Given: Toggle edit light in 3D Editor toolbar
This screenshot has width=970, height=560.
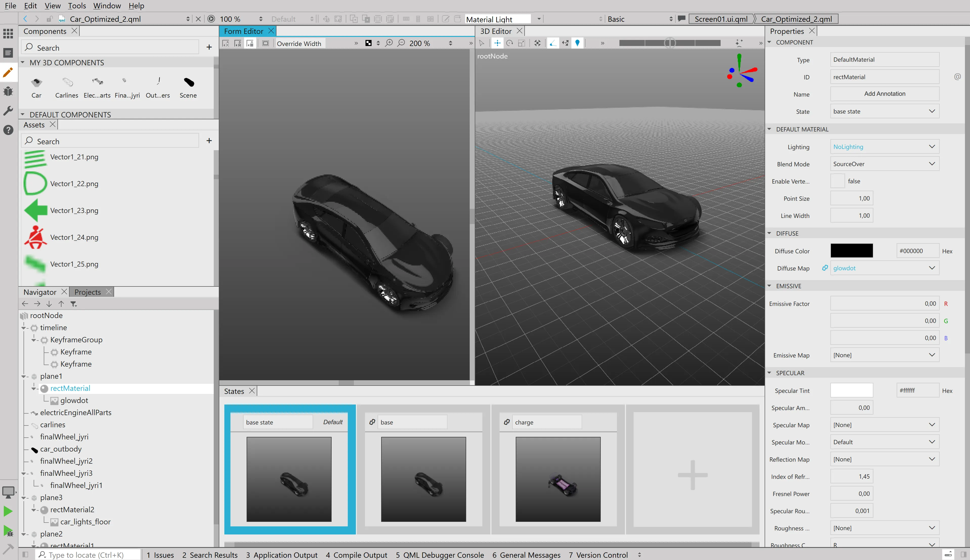Looking at the screenshot, I should 577,43.
